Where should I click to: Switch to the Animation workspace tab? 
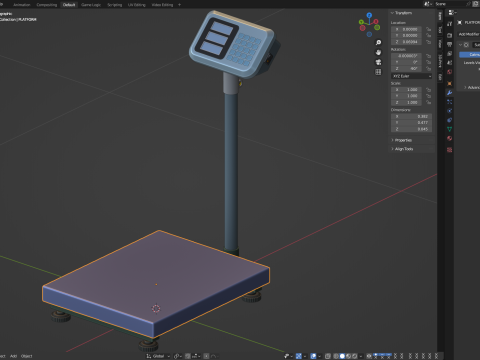pyautogui.click(x=21, y=5)
